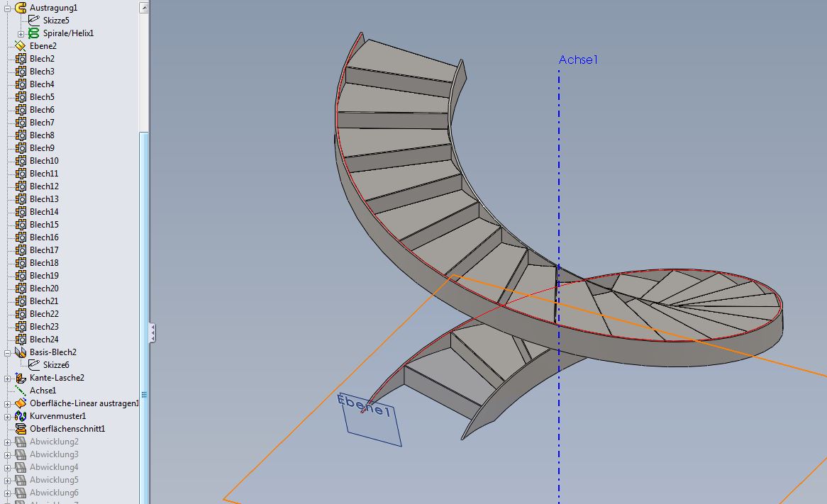The height and width of the screenshot is (504, 827).
Task: Select the Blech18 tree entry
Action: coord(44,263)
